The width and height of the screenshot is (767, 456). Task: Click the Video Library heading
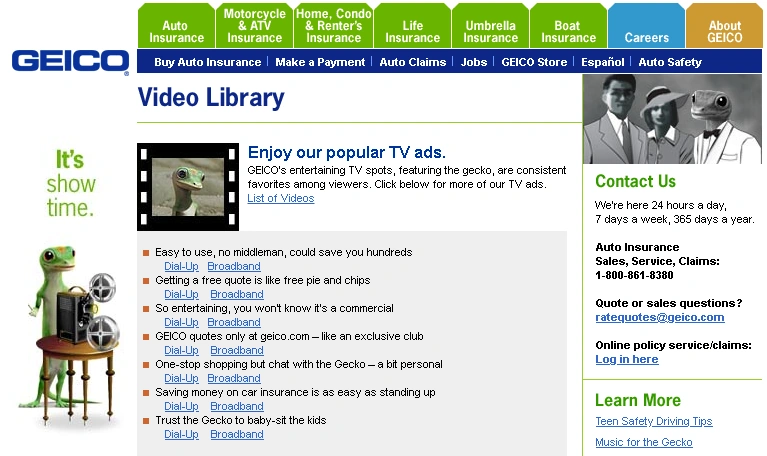tap(211, 97)
